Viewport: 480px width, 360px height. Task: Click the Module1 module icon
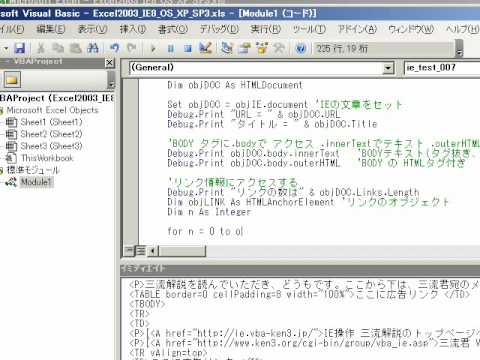11,182
